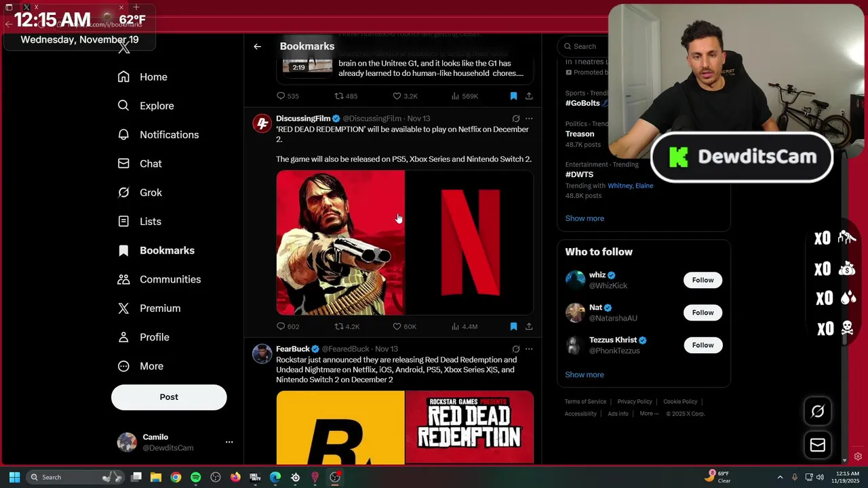Like the robot post with 3.2K likes
The height and width of the screenshot is (488, 868).
[405, 96]
